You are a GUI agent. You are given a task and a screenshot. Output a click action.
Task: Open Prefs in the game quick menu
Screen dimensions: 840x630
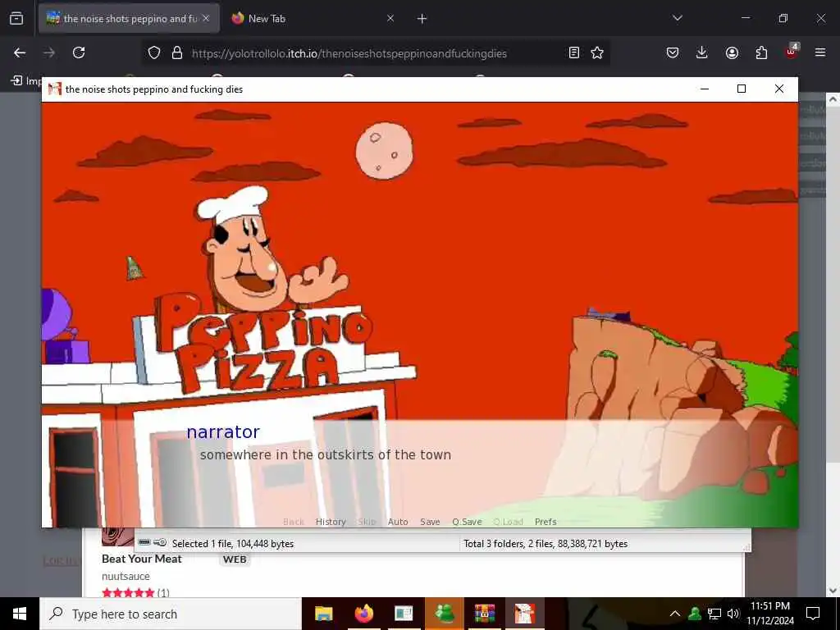tap(546, 522)
